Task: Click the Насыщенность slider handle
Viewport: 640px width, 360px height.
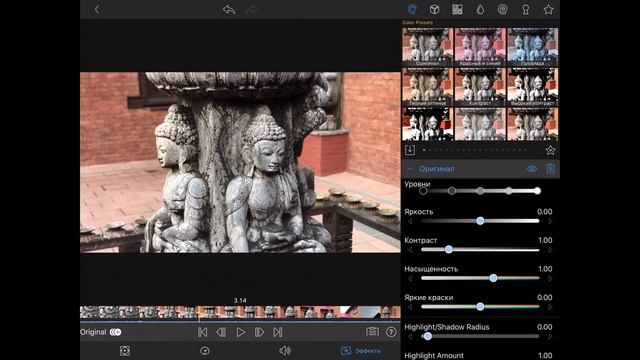Action: click(x=493, y=278)
